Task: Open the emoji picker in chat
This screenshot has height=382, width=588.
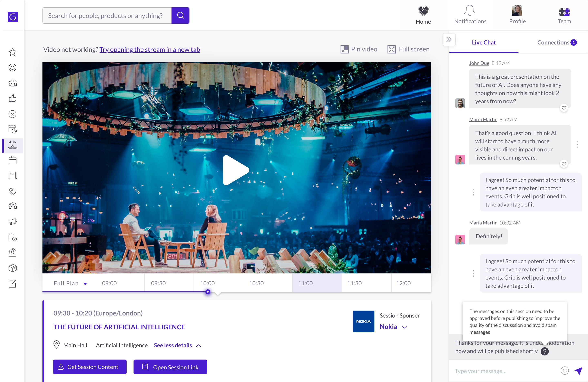Action: point(564,371)
